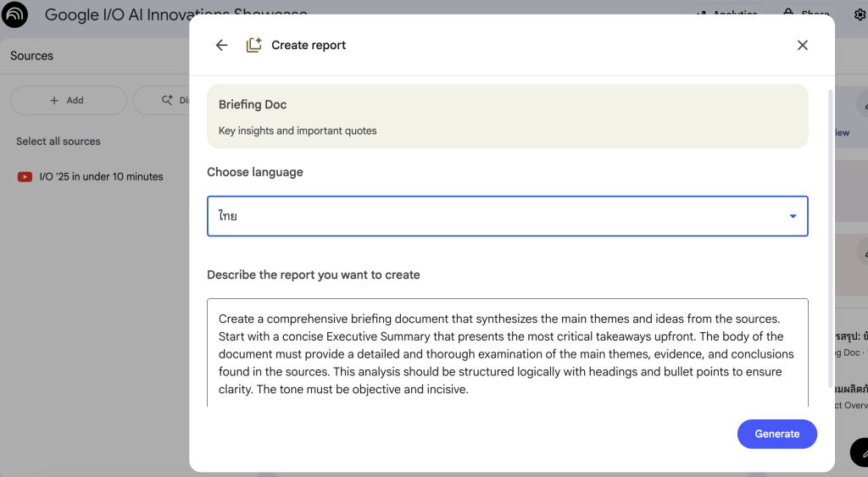
Task: Click the Google I/O AI Innovations Showcase title
Action: click(175, 14)
